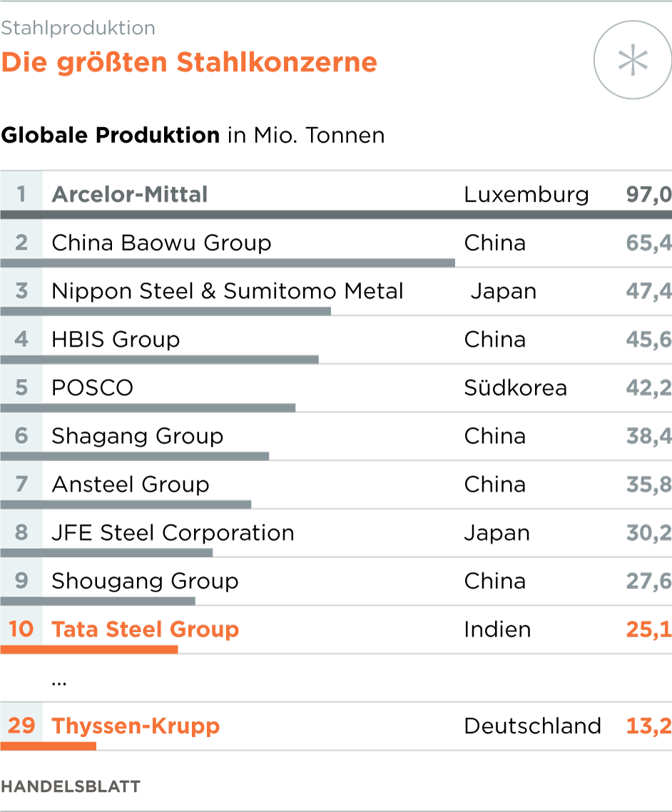The height and width of the screenshot is (812, 672).
Task: Click the rank number 29
Action: coord(21,726)
